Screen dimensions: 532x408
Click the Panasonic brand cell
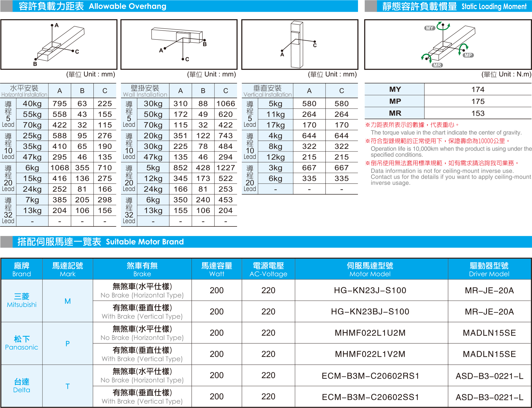(x=22, y=343)
